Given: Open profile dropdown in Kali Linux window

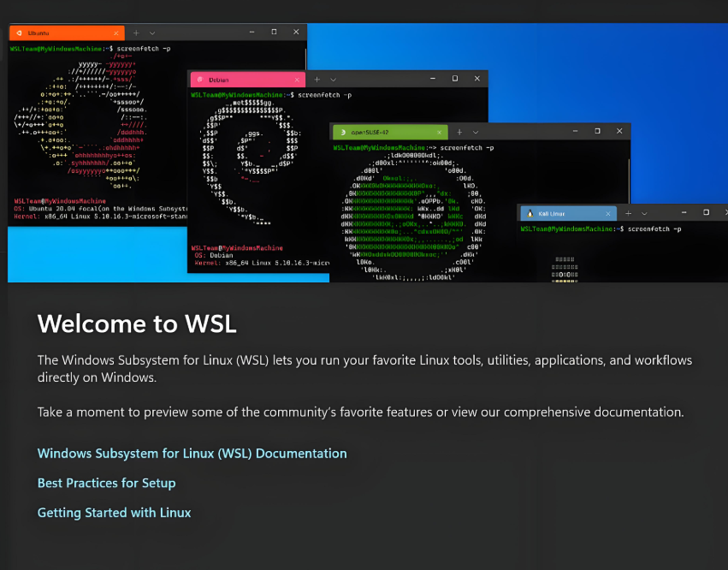Looking at the screenshot, I should (x=644, y=214).
